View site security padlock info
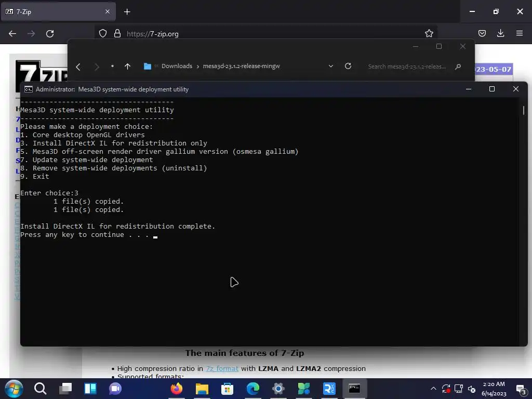Viewport: 532px width, 399px height. pyautogui.click(x=117, y=34)
